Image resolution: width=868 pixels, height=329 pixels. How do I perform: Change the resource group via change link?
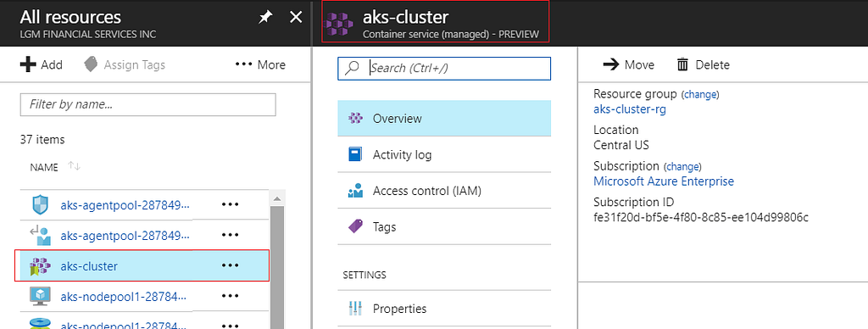point(699,94)
